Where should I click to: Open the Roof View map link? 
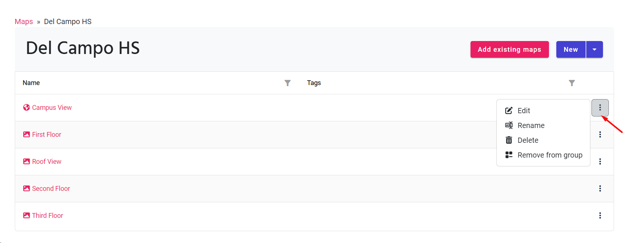click(x=47, y=162)
